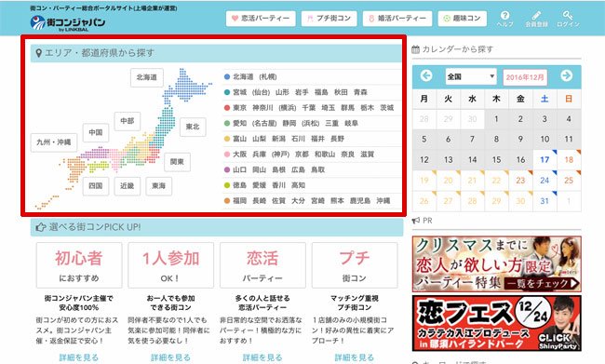
Task: Open the 福岡 prefecture link
Action: point(239,201)
